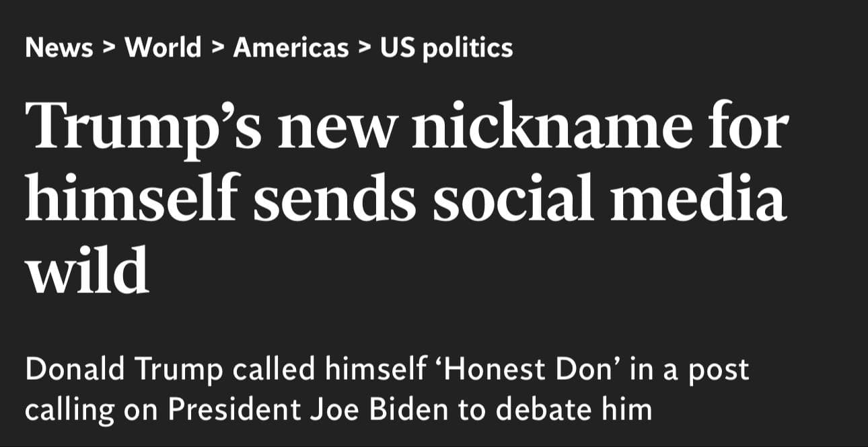Click the word "wild" in the headline
868x447 pixels.
pyautogui.click(x=87, y=270)
